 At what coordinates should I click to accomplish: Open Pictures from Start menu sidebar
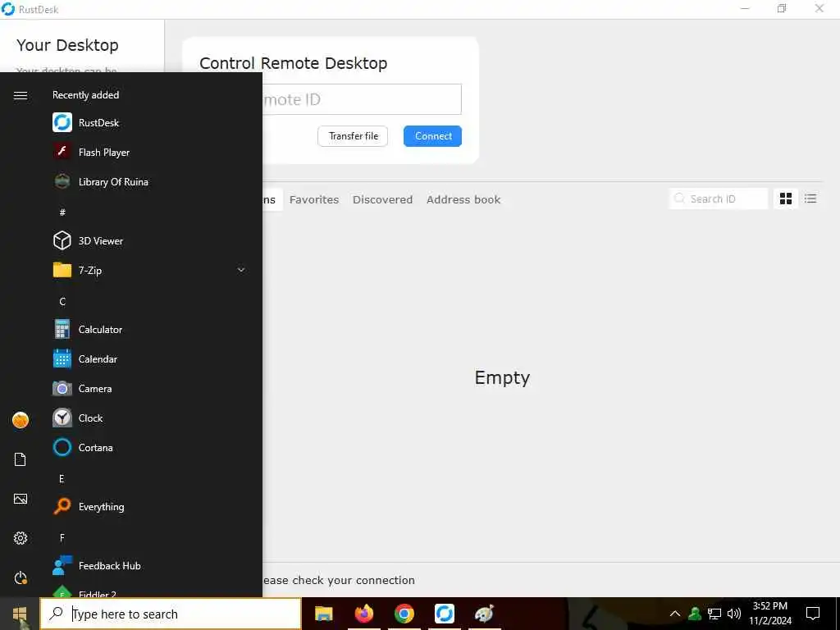[x=21, y=499]
